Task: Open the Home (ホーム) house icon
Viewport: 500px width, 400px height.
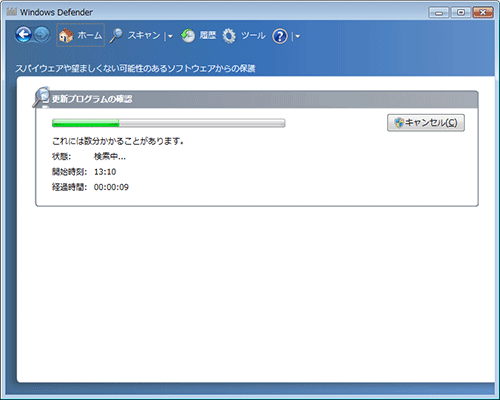Action: coord(66,35)
